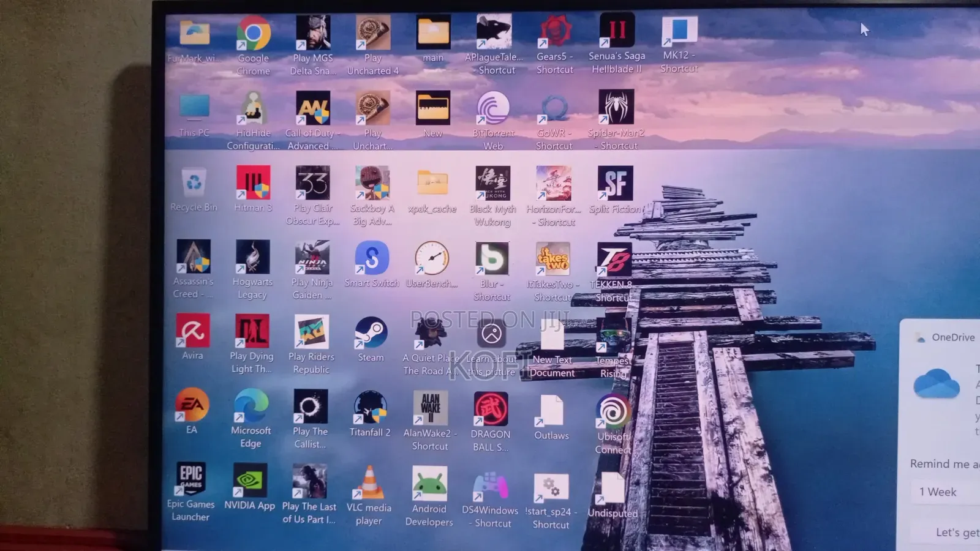Click the Gears5 shortcut icon
980x551 pixels.
(555, 31)
